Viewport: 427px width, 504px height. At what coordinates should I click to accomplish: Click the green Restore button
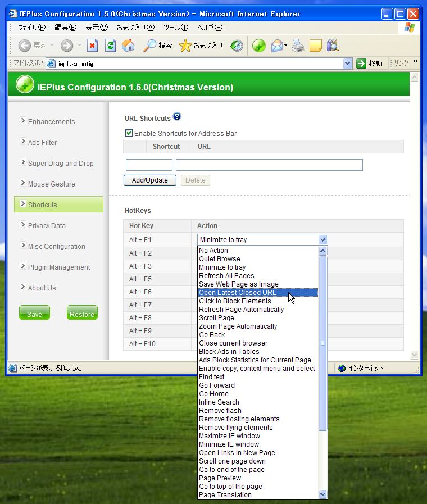82,313
